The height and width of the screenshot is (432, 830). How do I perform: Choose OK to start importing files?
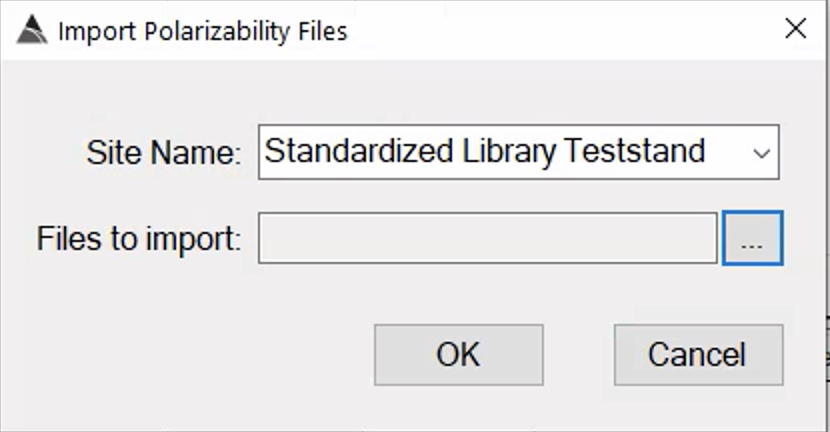pyautogui.click(x=458, y=355)
